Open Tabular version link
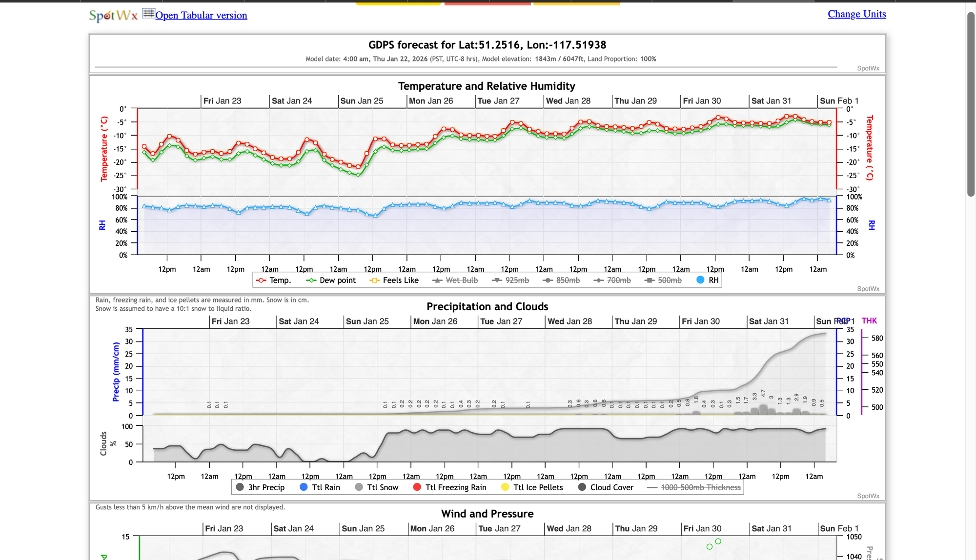Screen dimensions: 976x560 [201, 16]
